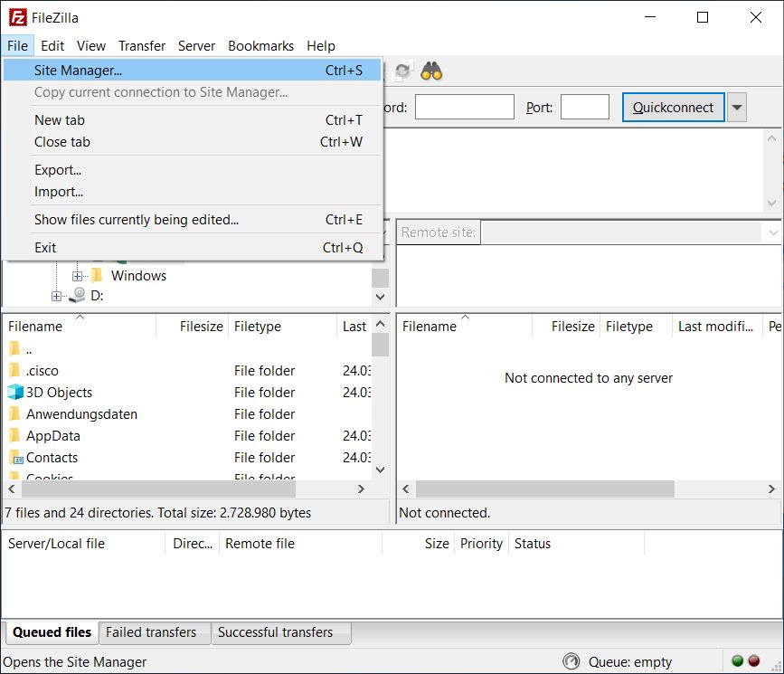The image size is (784, 674).
Task: Select the 3D Objects folder row
Action: [187, 393]
